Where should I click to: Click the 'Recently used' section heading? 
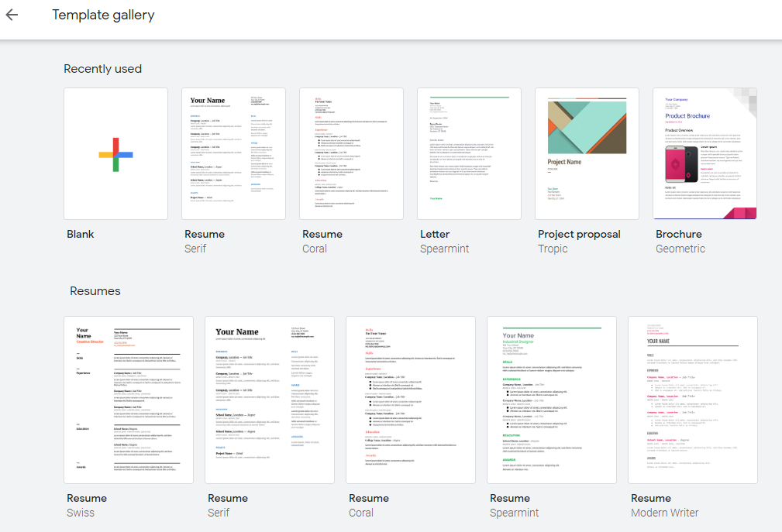[103, 69]
